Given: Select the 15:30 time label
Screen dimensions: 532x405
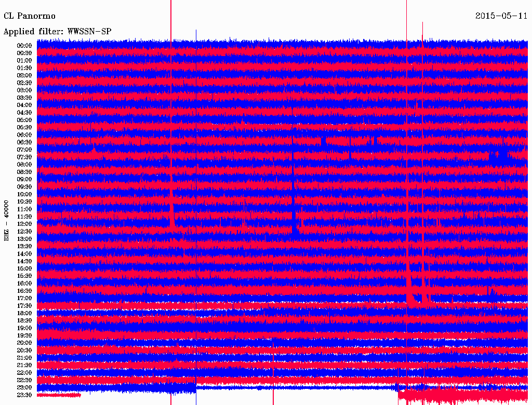Looking at the screenshot, I should 24,276.
